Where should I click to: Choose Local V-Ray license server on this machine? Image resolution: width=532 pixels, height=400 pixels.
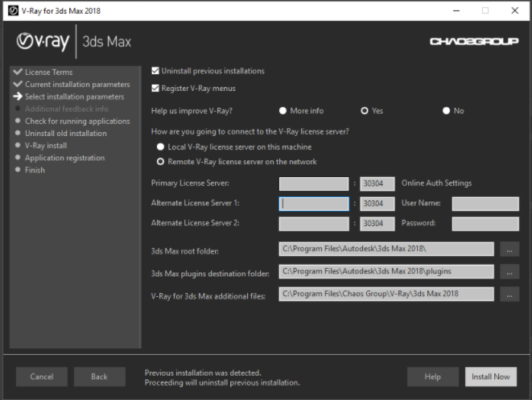[x=160, y=147]
